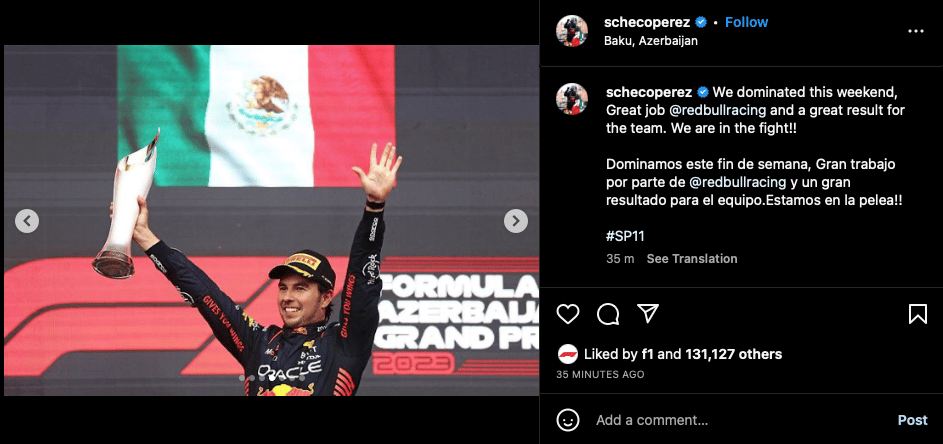Open profile picture in post header
Image resolution: width=943 pixels, height=444 pixels.
pos(572,31)
